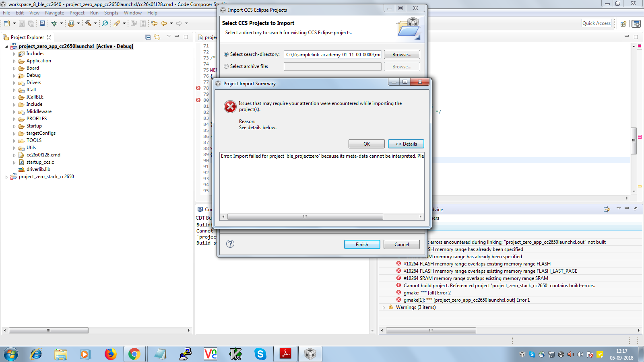Click the help question mark icon
This screenshot has width=644, height=362.
(x=230, y=244)
